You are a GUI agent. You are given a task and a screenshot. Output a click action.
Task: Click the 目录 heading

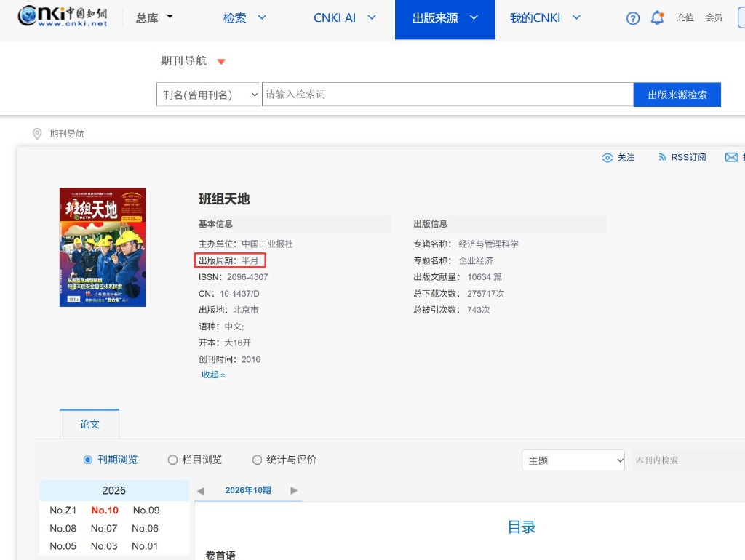(x=522, y=527)
